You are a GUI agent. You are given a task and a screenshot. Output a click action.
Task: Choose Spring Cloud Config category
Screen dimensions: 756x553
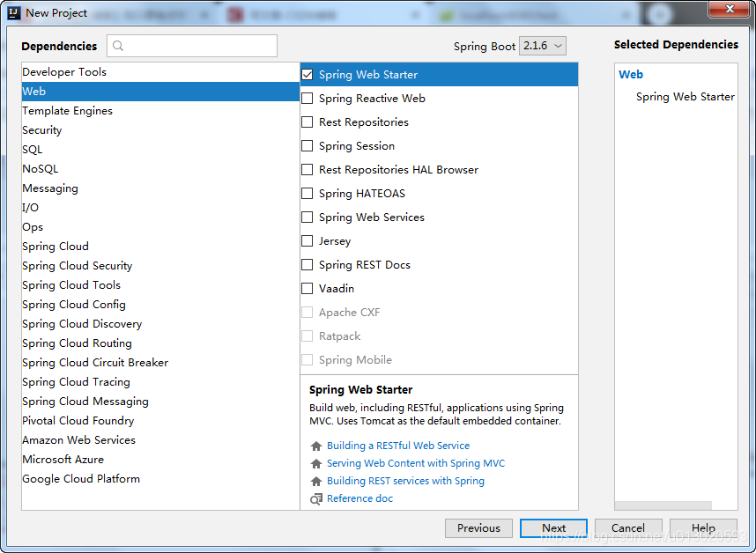pyautogui.click(x=160, y=305)
